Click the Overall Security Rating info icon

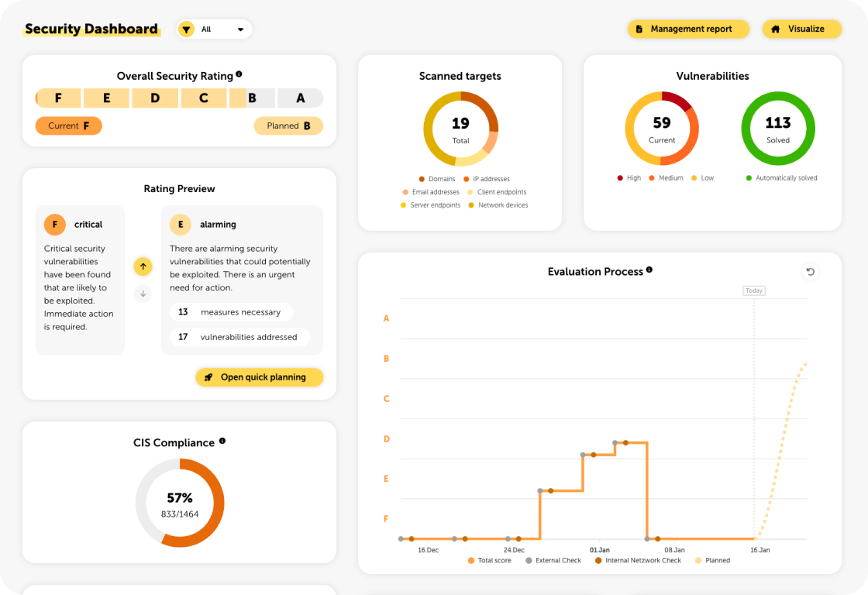(x=240, y=73)
